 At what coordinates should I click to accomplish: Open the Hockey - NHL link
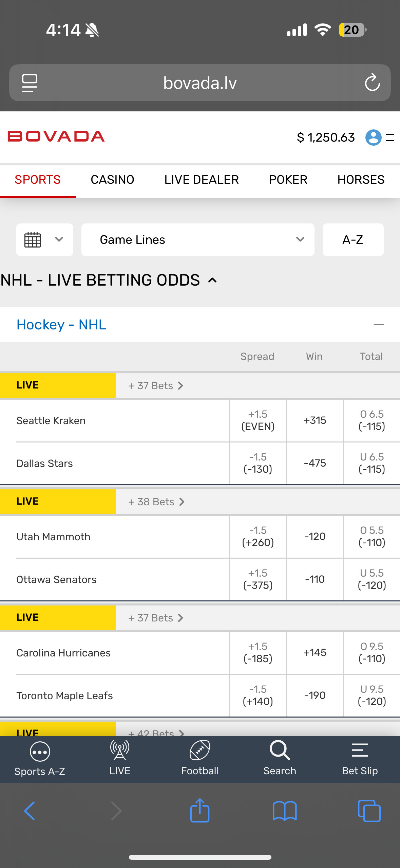(61, 325)
